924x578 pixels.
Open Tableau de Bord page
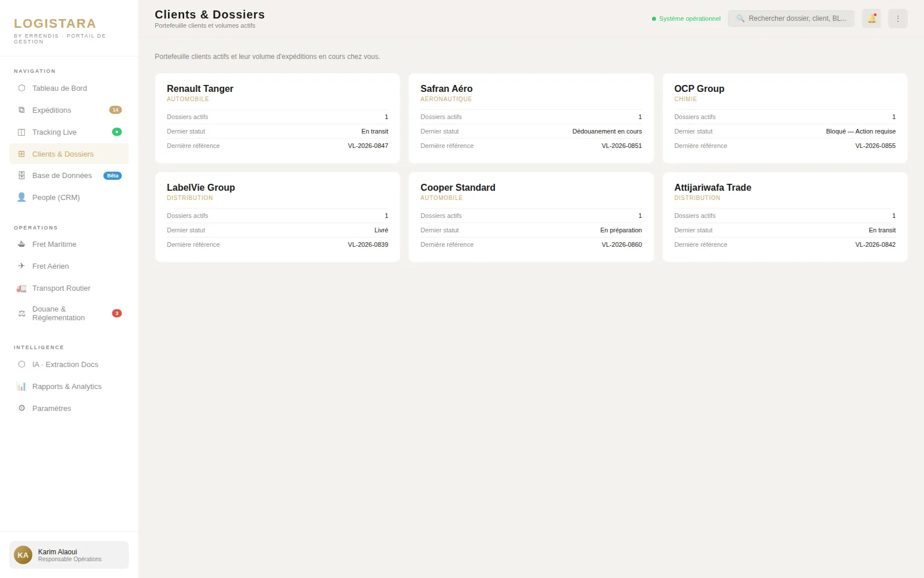69,88
